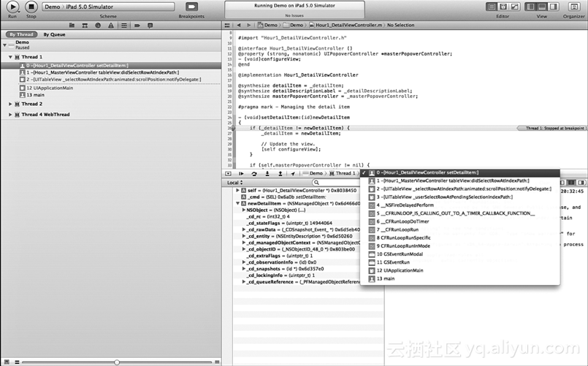Show the Breakpoint navigator
The image size is (588, 366).
click(137, 26)
